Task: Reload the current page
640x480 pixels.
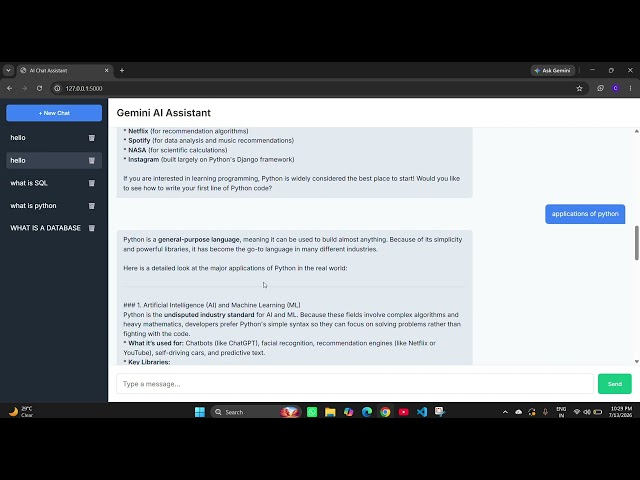Action: (39, 88)
